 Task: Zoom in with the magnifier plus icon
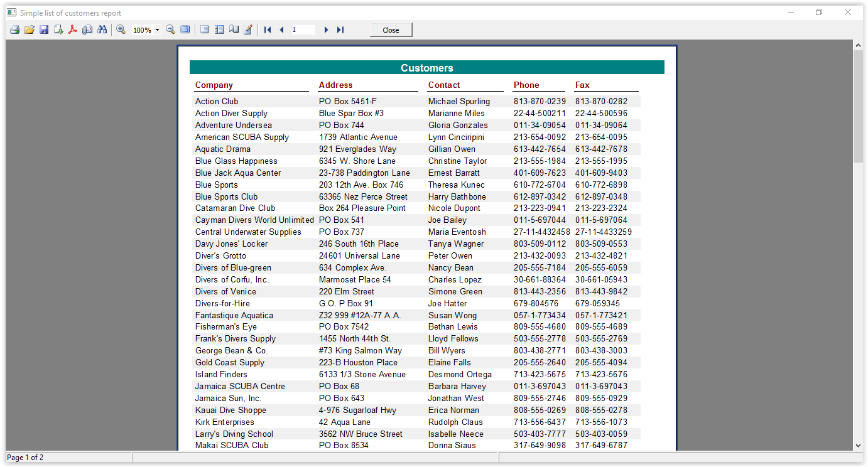[x=121, y=30]
